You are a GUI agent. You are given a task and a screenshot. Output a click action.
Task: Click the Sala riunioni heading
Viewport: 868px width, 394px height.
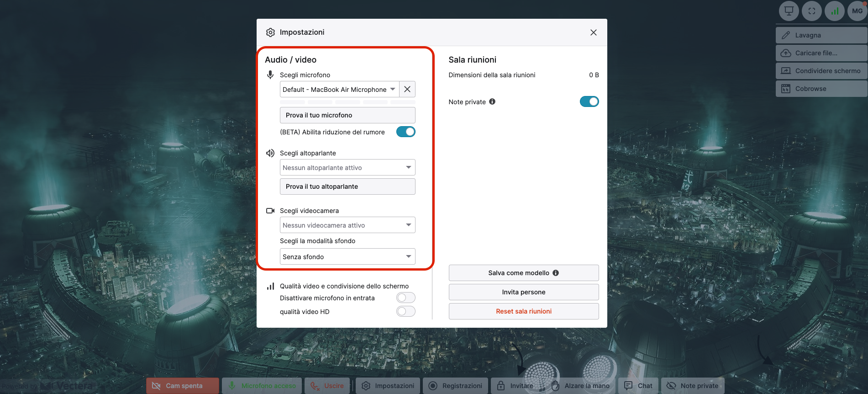point(473,60)
